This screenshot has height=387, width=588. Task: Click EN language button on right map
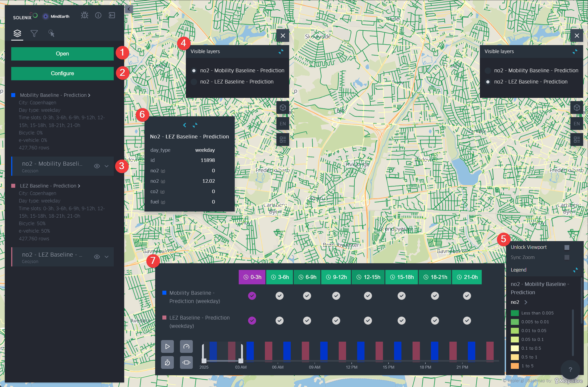tap(577, 124)
